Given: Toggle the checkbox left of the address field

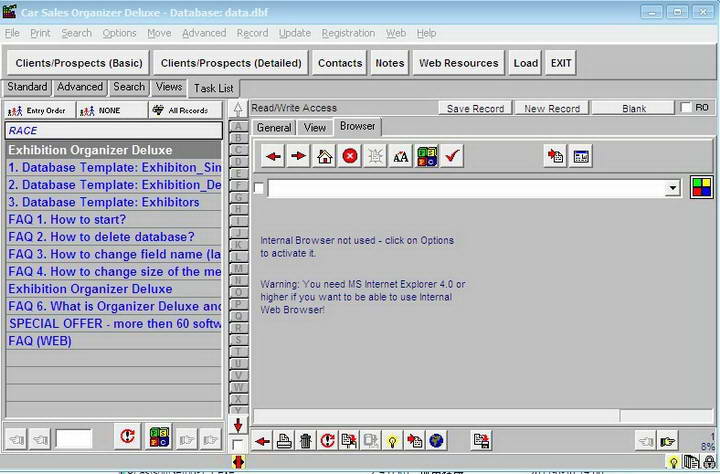Looking at the screenshot, I should click(259, 188).
